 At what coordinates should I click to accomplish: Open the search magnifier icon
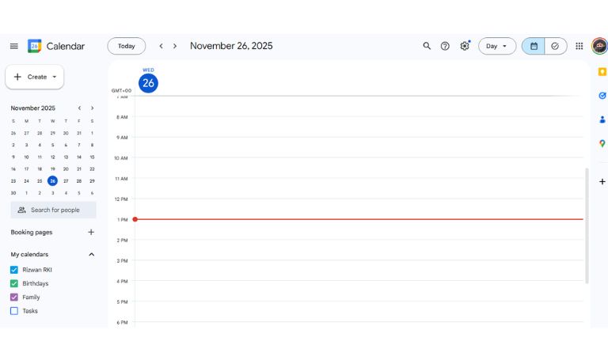tap(427, 46)
